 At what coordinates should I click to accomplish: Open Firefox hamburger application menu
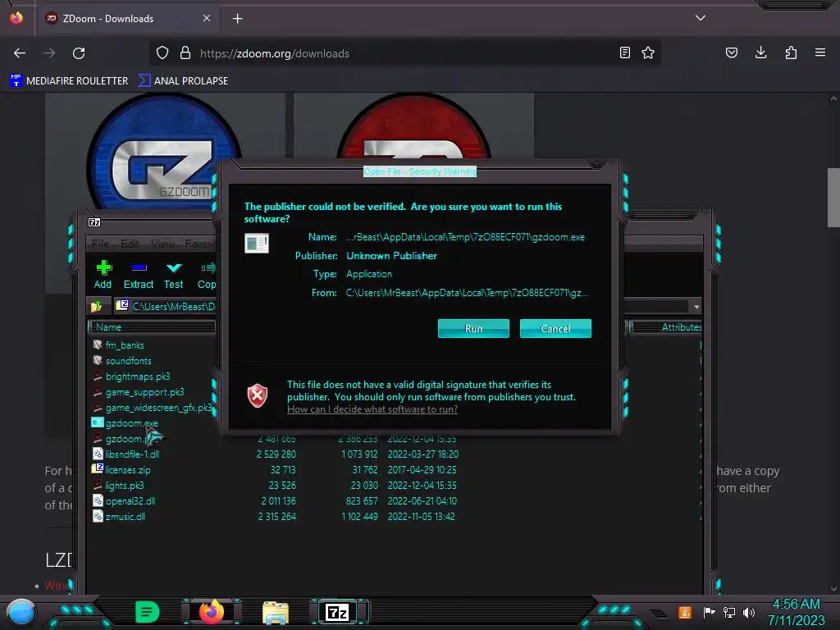[x=820, y=52]
